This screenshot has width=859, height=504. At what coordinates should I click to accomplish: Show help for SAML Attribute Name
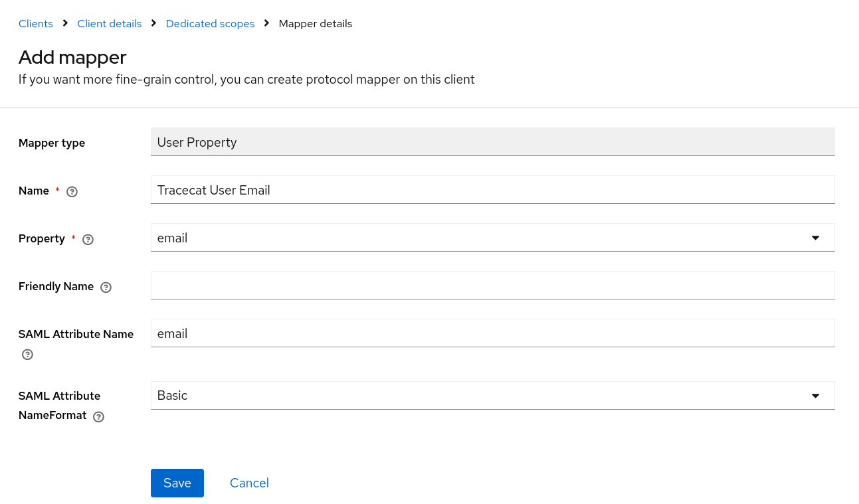pyautogui.click(x=27, y=355)
